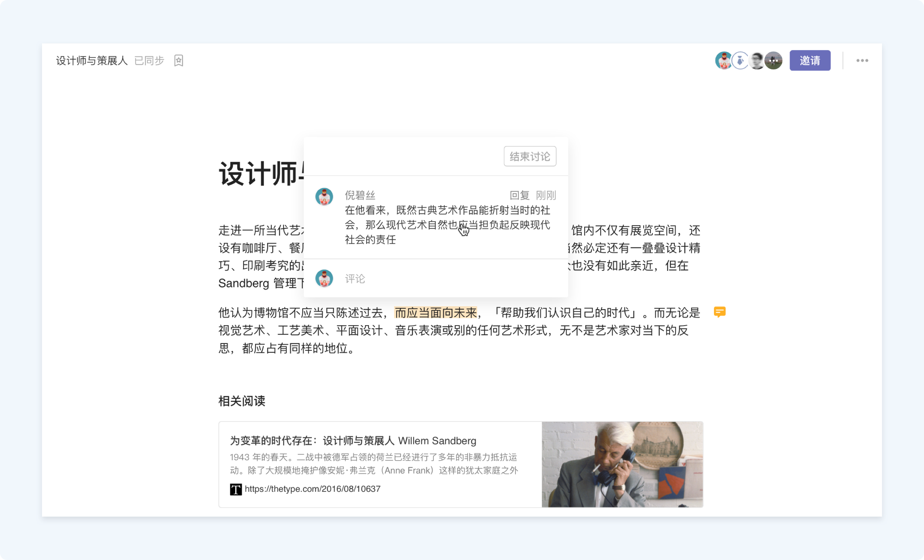
Task: Click 回复 to reply to comment
Action: pos(519,195)
